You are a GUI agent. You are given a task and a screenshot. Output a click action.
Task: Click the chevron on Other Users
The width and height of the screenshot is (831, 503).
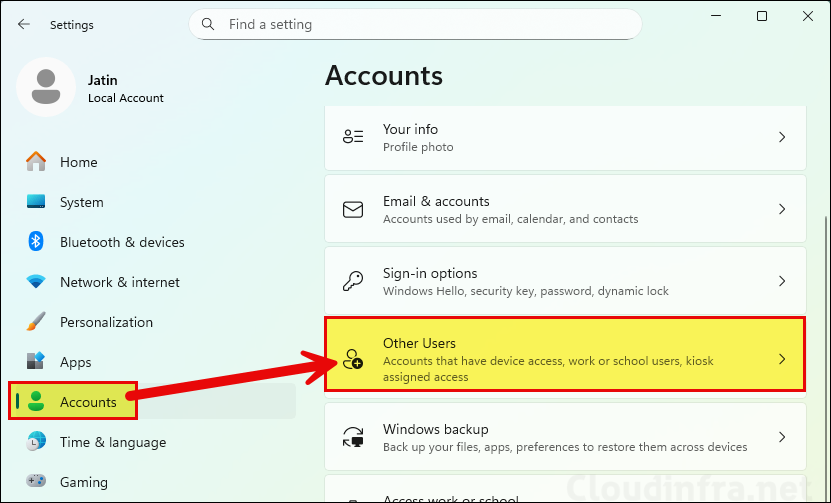782,359
